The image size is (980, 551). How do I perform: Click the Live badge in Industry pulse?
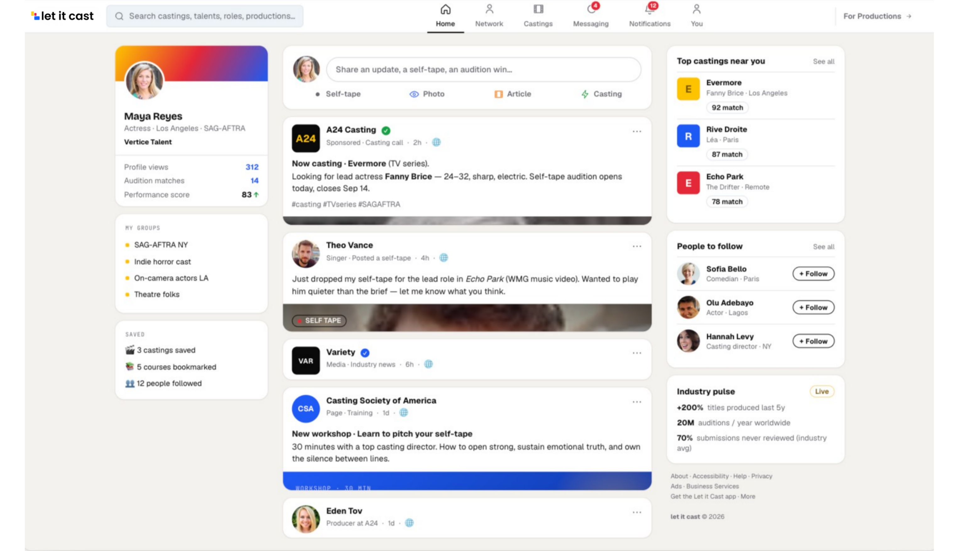pos(822,391)
